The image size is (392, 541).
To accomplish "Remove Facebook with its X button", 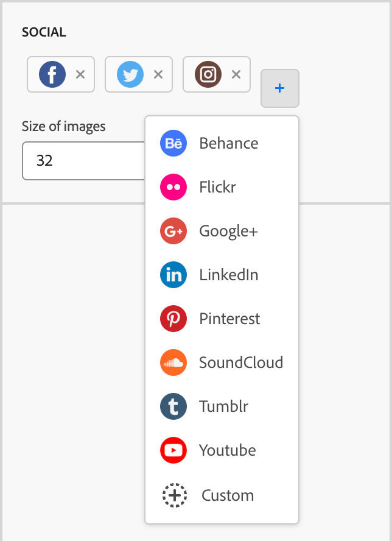I will 80,74.
